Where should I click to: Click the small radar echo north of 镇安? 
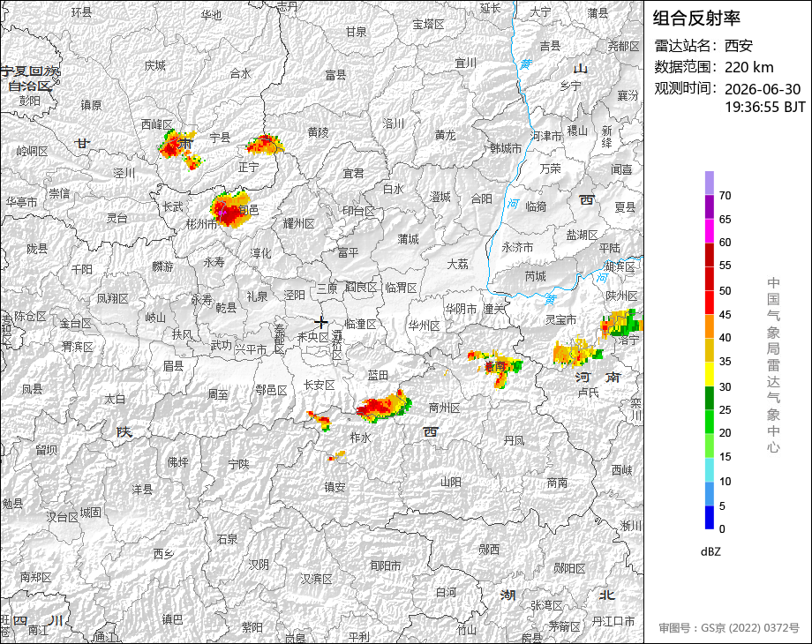337,455
